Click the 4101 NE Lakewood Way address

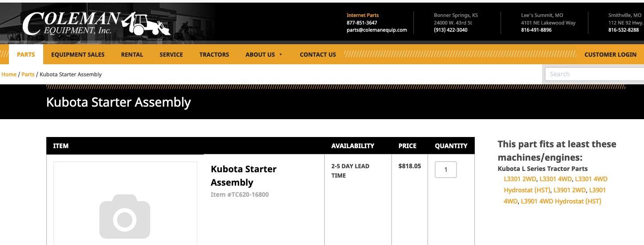point(548,23)
